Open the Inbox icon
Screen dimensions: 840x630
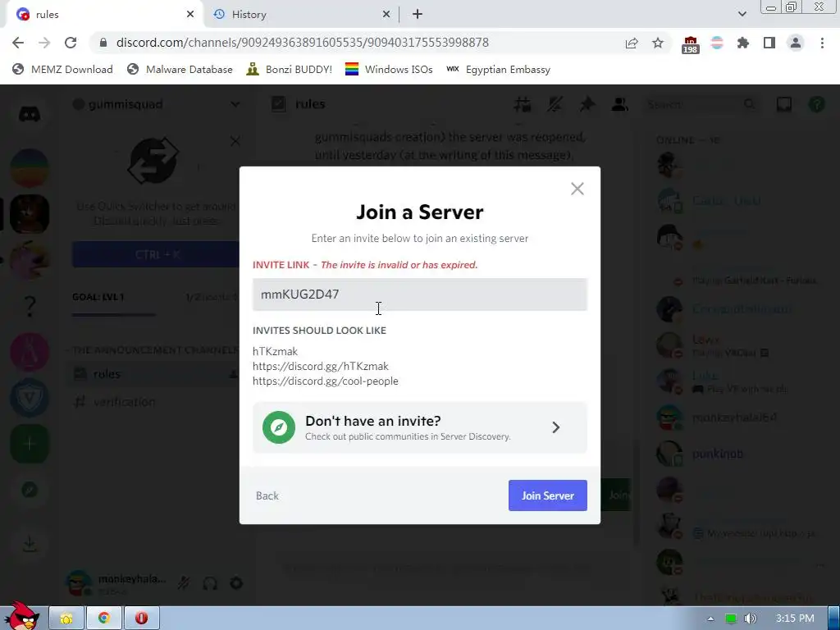pyautogui.click(x=783, y=104)
